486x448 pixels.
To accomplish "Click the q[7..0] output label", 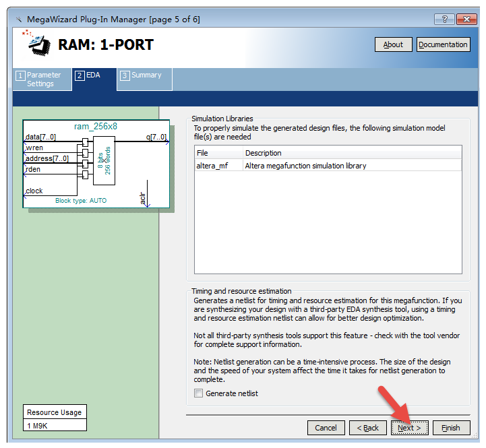I will [x=156, y=137].
